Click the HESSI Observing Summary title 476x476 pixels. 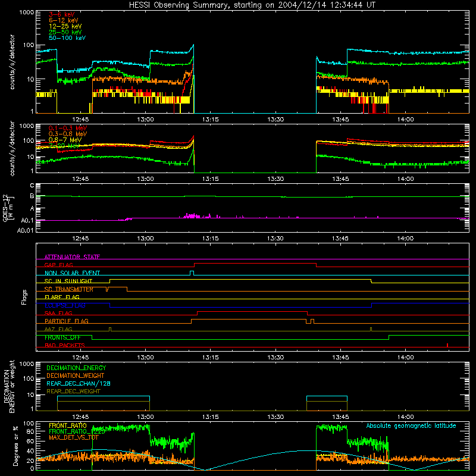tap(252, 5)
